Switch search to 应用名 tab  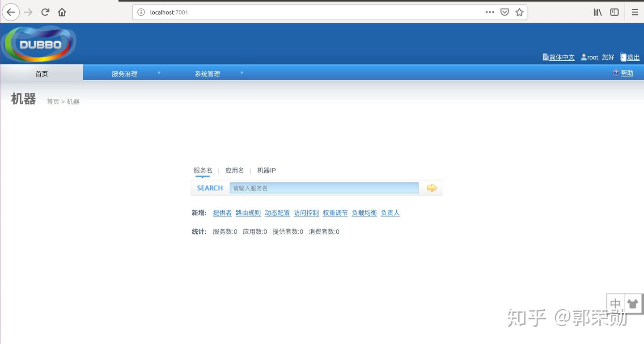pos(235,170)
